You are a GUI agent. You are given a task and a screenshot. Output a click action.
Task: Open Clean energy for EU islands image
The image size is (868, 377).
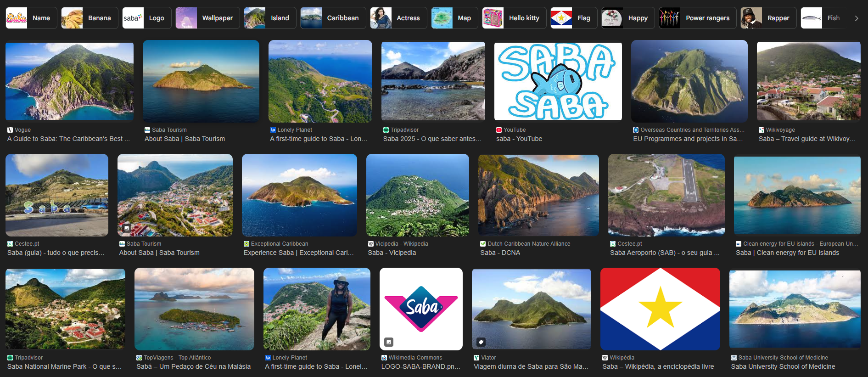797,195
